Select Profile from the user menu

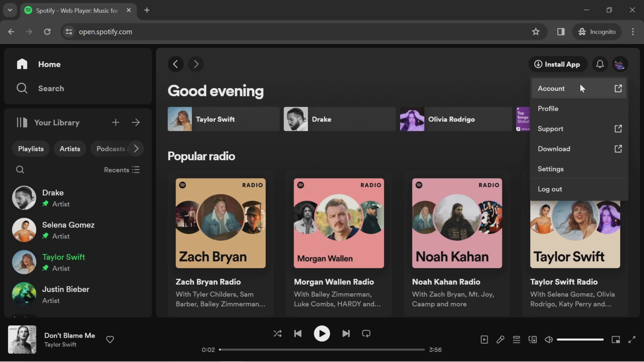pos(579,109)
